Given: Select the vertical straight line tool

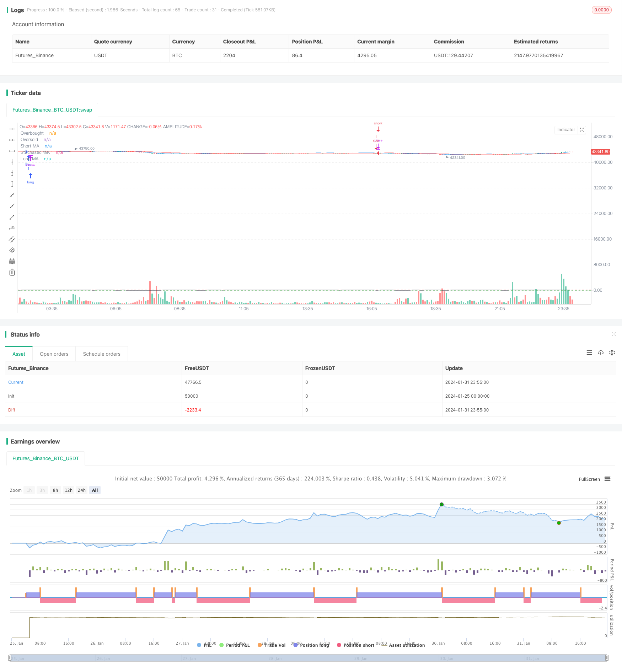Looking at the screenshot, I should 12,162.
